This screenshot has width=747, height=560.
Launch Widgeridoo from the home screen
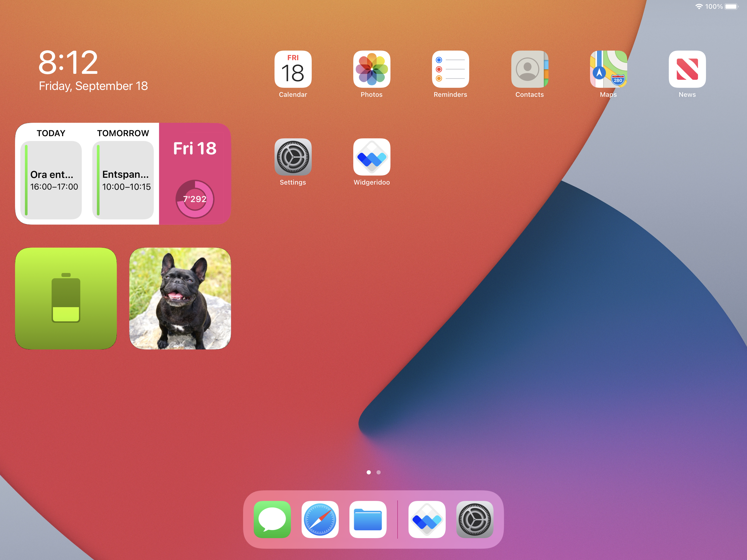[372, 157]
